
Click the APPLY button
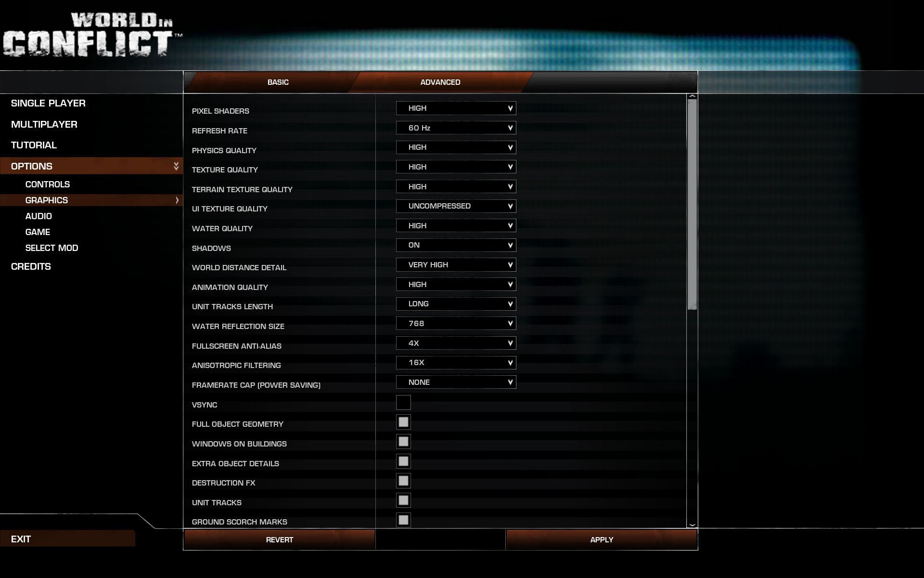point(602,539)
